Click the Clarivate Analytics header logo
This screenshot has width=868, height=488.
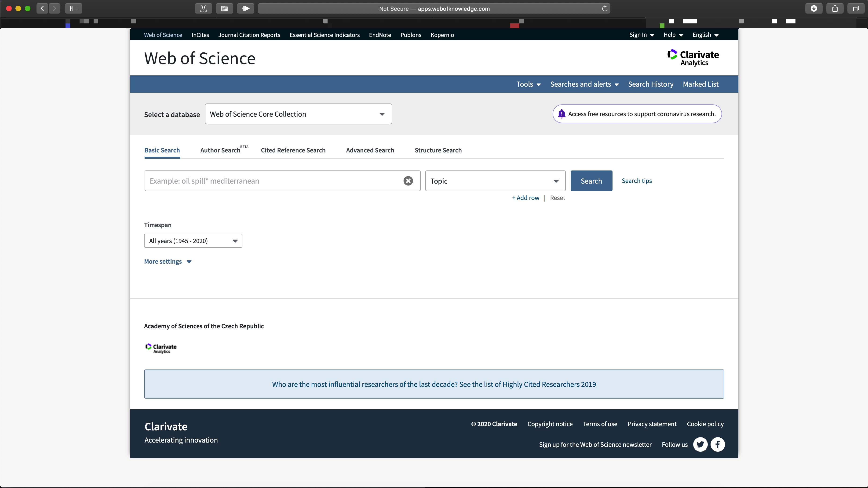693,58
